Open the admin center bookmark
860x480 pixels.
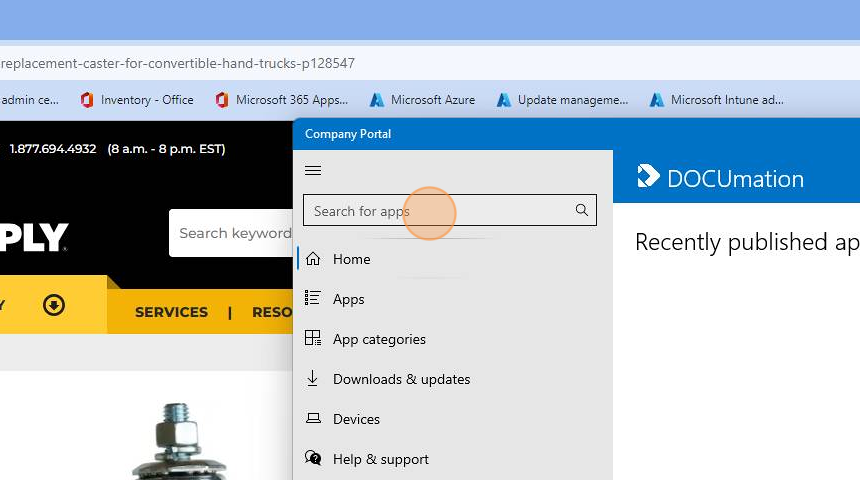[30, 100]
